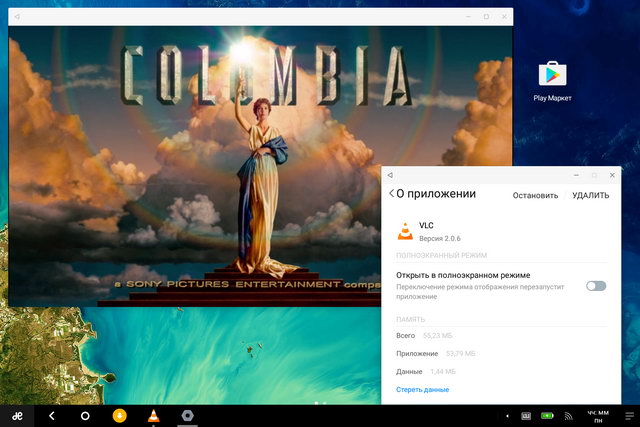The height and width of the screenshot is (427, 640).
Task: Click the Версия 2.0.6 text
Action: pyautogui.click(x=440, y=238)
